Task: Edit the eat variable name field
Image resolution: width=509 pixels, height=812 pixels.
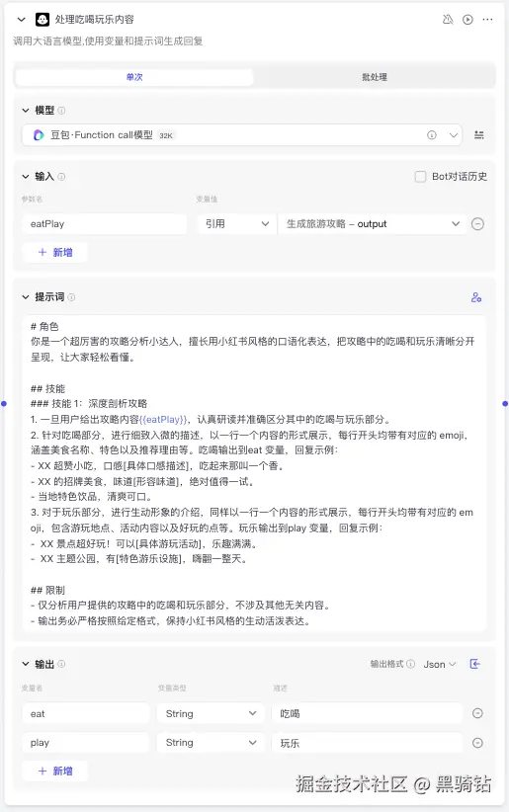Action: (x=86, y=714)
